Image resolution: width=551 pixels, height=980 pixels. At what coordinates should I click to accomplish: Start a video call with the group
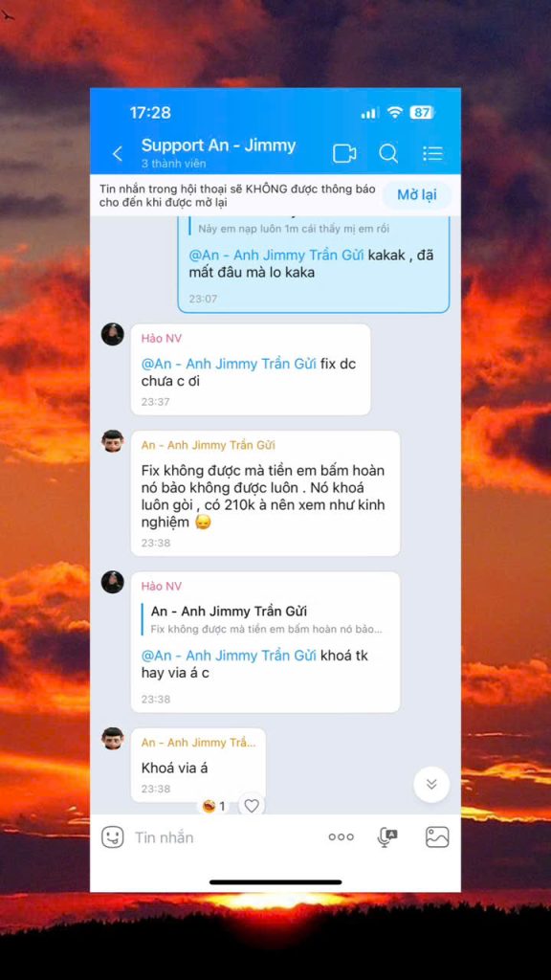[x=344, y=154]
